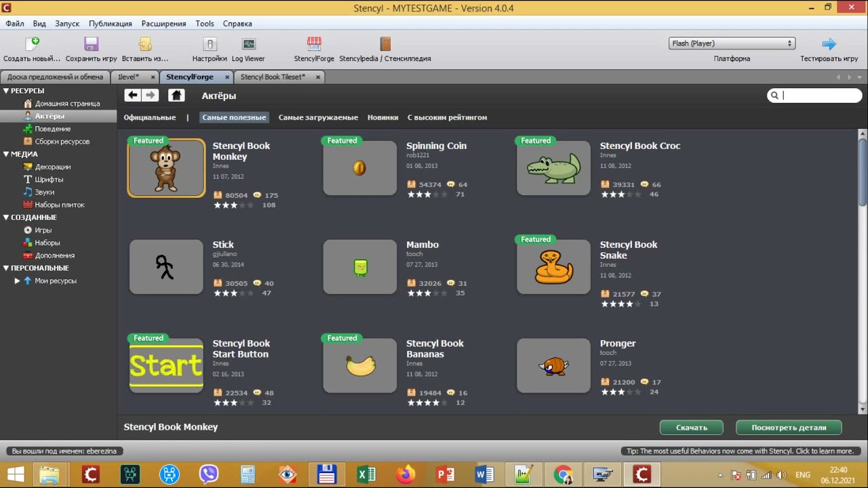This screenshot has width=868, height=488.
Task: Open the Файл menu
Action: tap(15, 24)
